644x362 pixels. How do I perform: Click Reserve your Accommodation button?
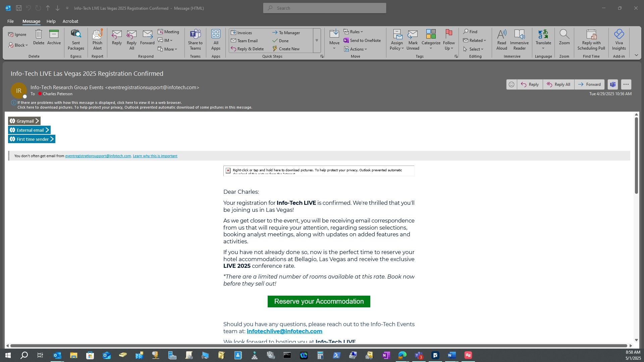319,301
